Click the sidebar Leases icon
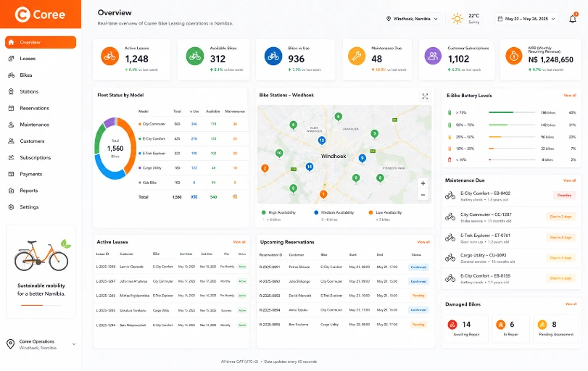Viewport: 588px width, 371px height. [12, 59]
